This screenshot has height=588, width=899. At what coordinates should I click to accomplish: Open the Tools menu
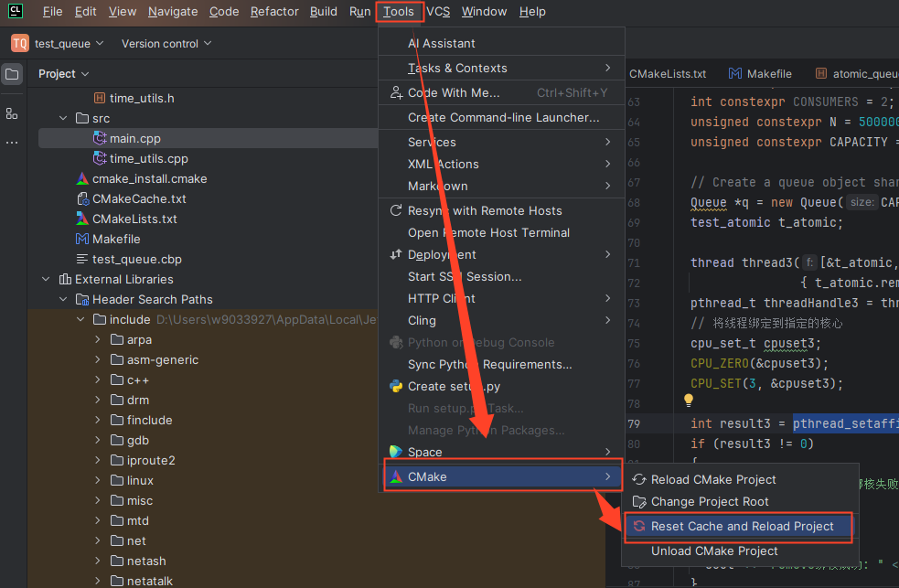[x=399, y=12]
